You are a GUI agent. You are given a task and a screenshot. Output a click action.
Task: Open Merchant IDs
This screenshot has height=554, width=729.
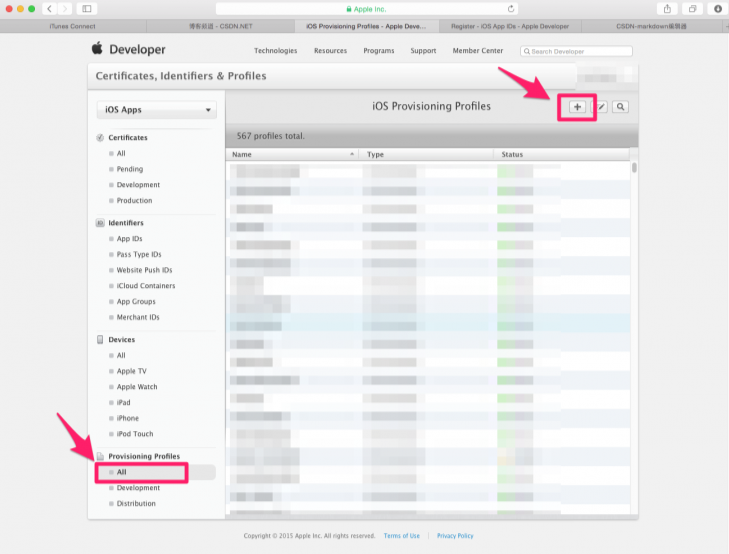pos(138,317)
